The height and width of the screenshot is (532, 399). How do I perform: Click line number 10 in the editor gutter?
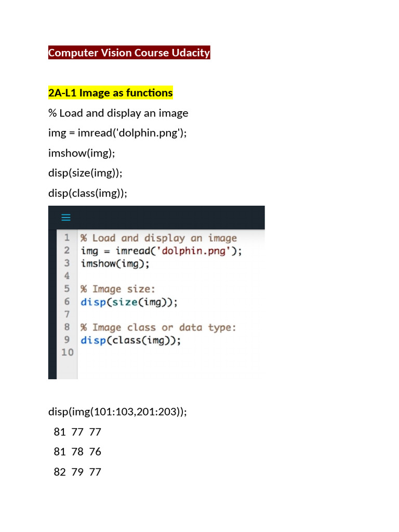68,352
